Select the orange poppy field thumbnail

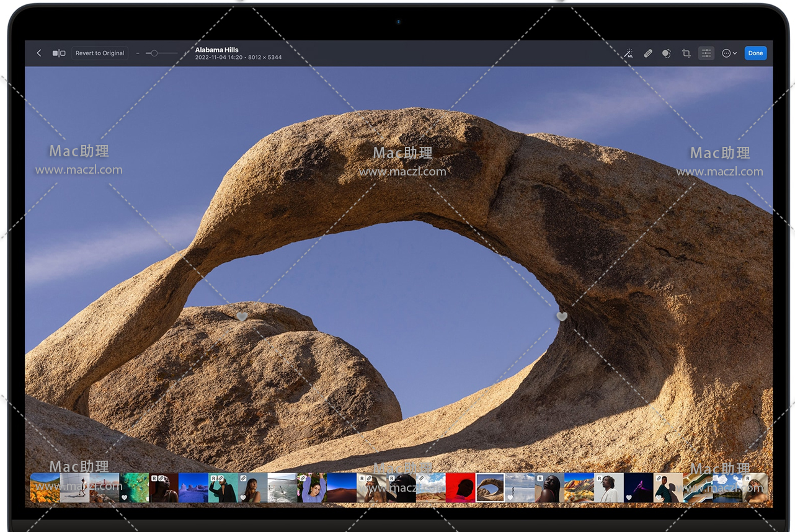[45, 488]
